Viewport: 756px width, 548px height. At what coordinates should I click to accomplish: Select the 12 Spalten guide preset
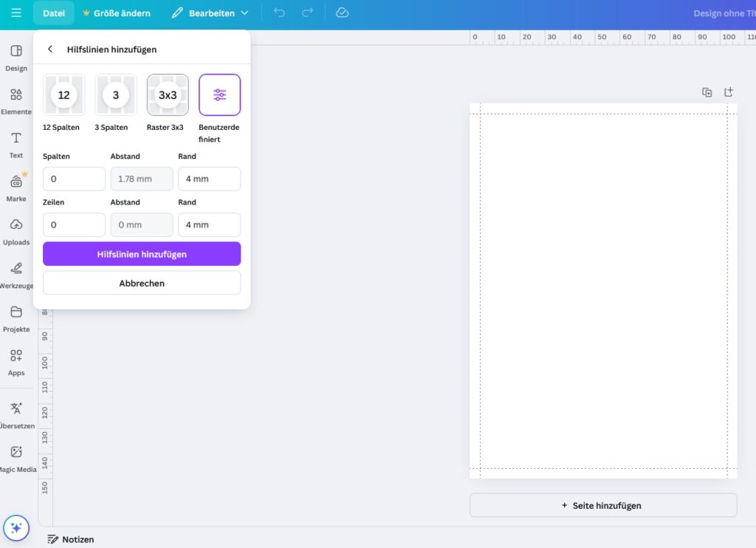[x=64, y=95]
